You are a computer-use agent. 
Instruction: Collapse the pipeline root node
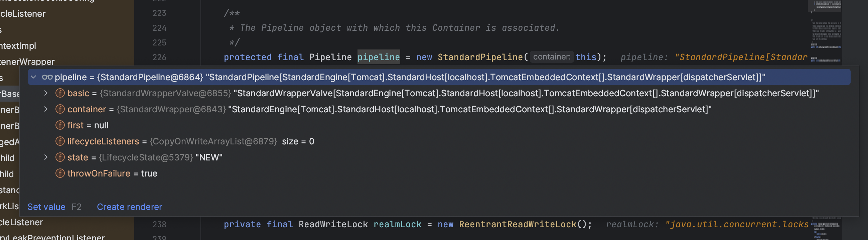point(33,77)
